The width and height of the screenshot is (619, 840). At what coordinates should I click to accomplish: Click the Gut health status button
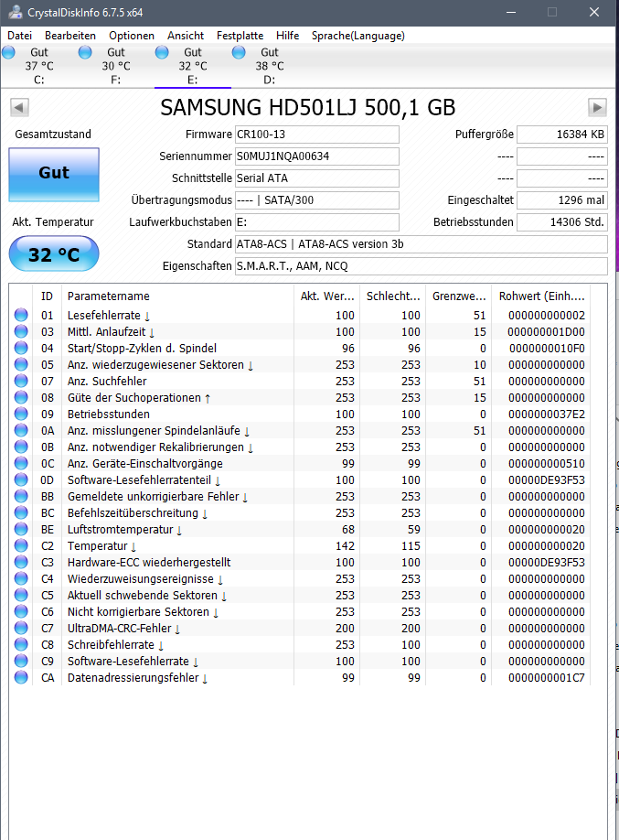[x=54, y=175]
